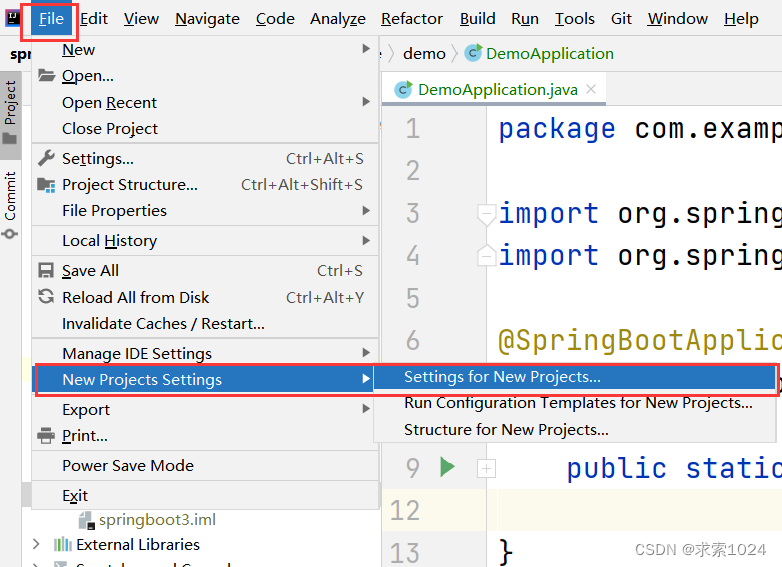Expand the Manage IDE Settings arrow
Image resolution: width=782 pixels, height=567 pixels.
click(x=366, y=353)
